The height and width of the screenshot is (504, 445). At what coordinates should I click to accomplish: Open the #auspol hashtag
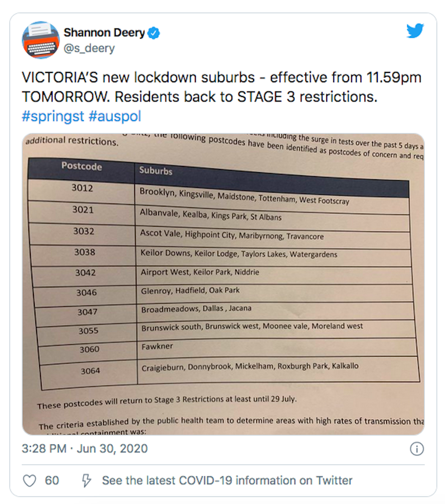click(x=115, y=117)
